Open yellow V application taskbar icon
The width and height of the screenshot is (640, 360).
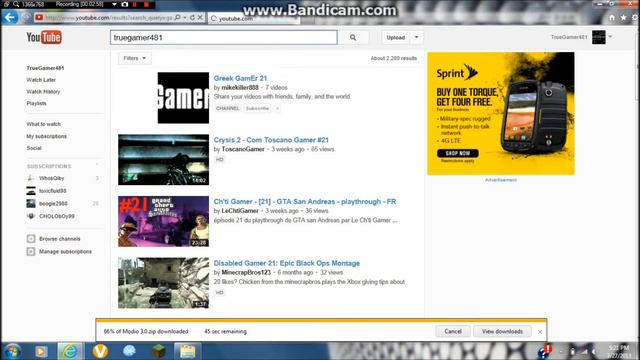[x=100, y=351]
